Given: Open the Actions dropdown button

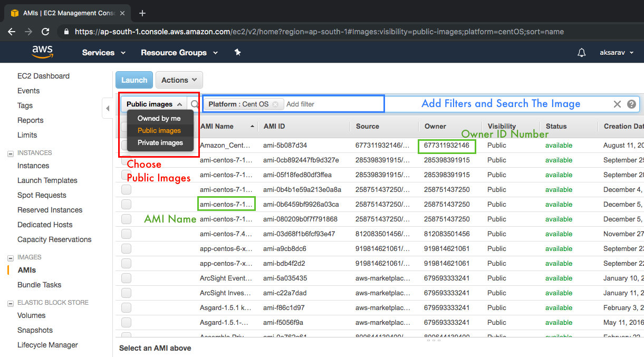Looking at the screenshot, I should coord(179,80).
